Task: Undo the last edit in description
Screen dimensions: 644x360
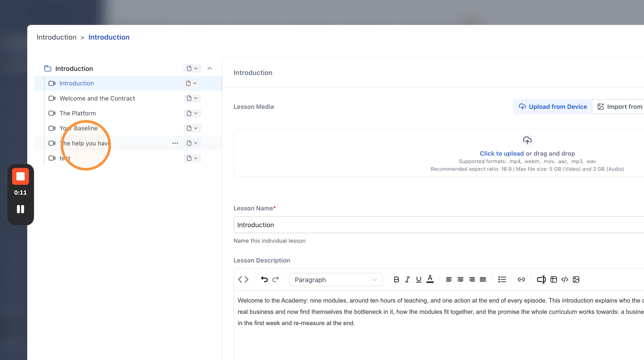Action: pyautogui.click(x=264, y=280)
